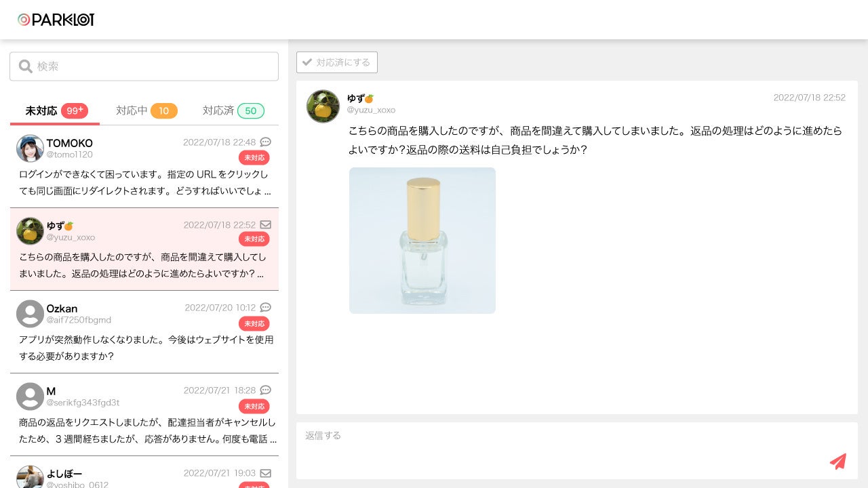The width and height of the screenshot is (868, 488).
Task: Click the TOMOKO name in the list
Action: 70,143
